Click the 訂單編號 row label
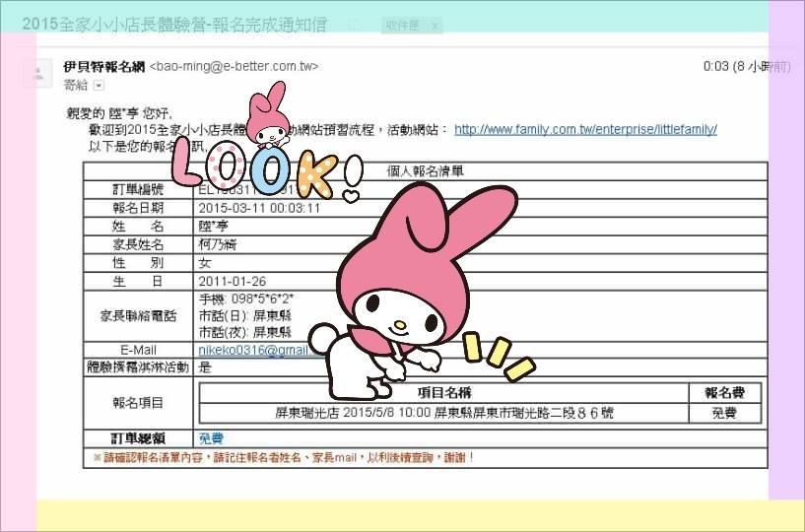The height and width of the screenshot is (532, 805). [x=138, y=189]
